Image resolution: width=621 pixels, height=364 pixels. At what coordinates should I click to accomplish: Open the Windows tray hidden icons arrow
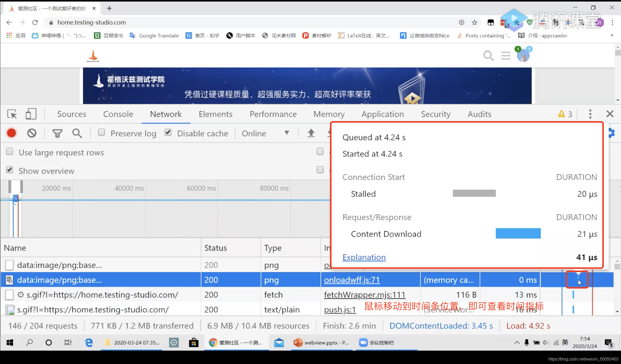click(x=517, y=342)
